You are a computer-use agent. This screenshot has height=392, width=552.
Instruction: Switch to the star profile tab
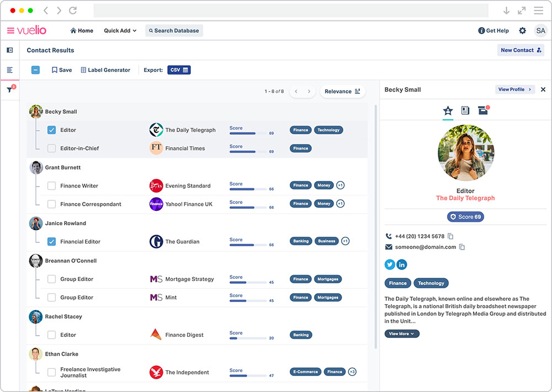[448, 110]
